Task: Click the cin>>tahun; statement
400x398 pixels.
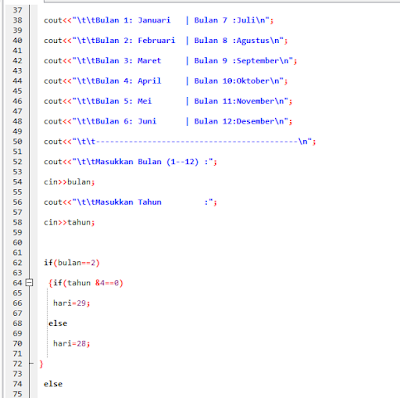Action: [69, 222]
